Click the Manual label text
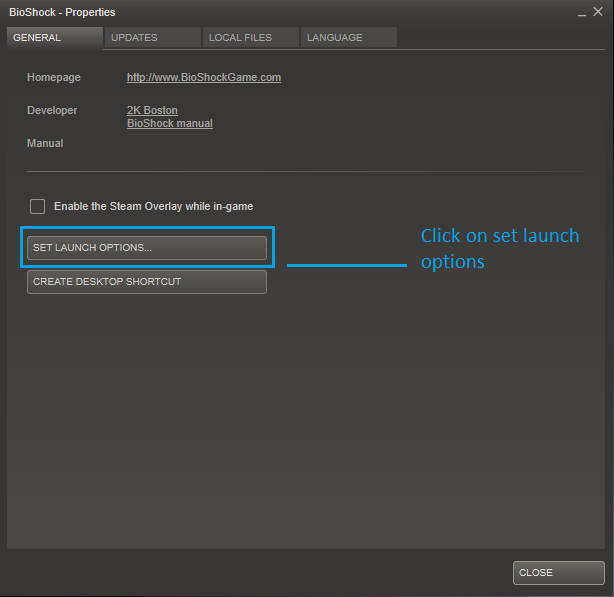The width and height of the screenshot is (614, 597). pos(45,143)
